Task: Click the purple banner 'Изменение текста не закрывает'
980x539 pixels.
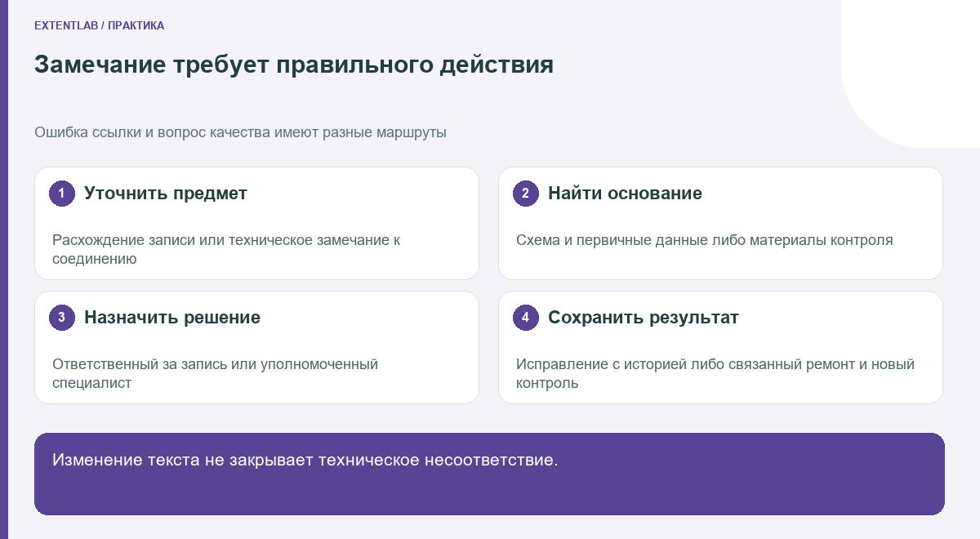Action: (489, 474)
